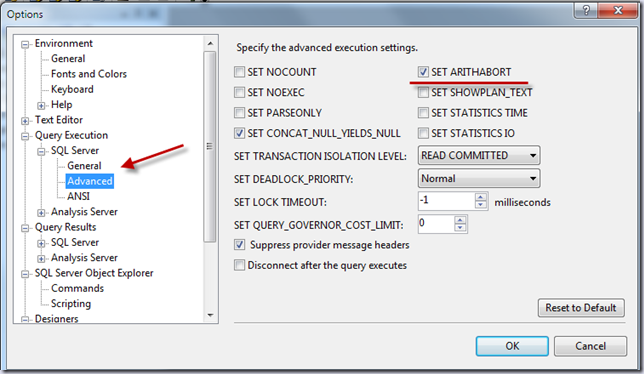The height and width of the screenshot is (374, 644).
Task: Decrease SET LOCK TIMEOUT value with down arrow
Action: [x=481, y=205]
